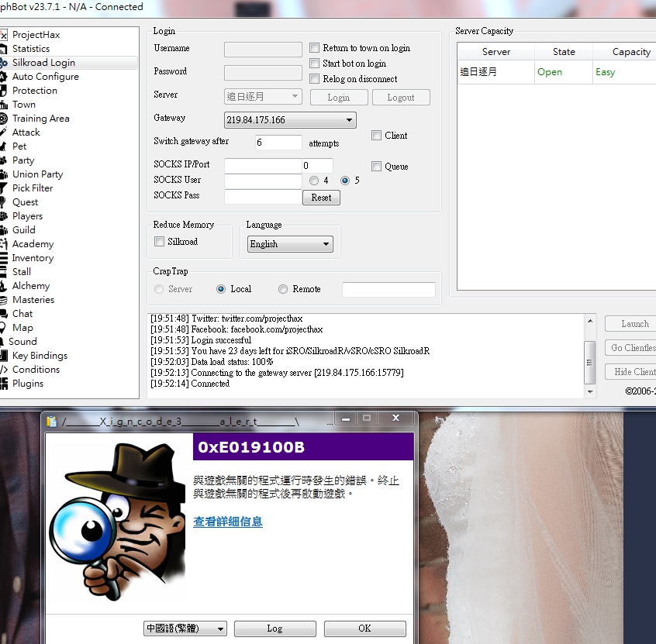Click the Chat bubble icon
This screenshot has width=656, height=644.
click(x=4, y=314)
